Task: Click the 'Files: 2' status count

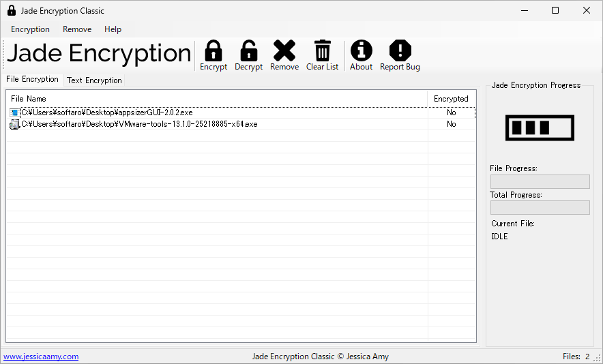Action: coord(576,357)
